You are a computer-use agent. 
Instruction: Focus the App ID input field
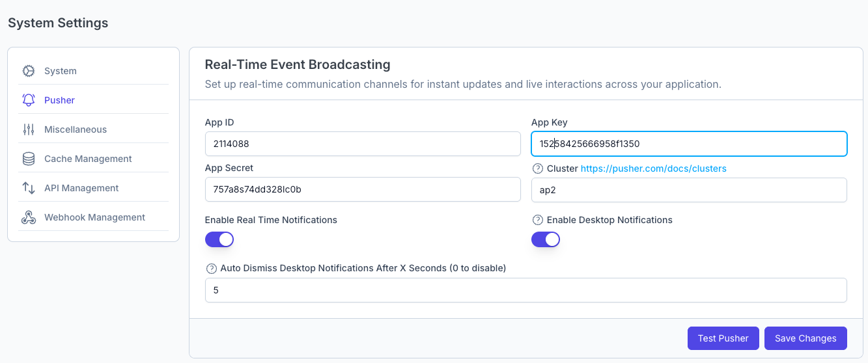click(363, 144)
